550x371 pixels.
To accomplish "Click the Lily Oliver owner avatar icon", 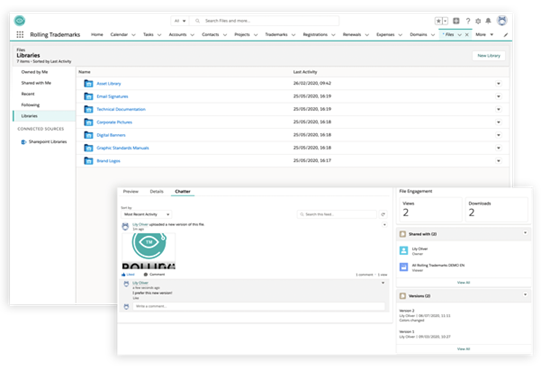I will coord(404,250).
